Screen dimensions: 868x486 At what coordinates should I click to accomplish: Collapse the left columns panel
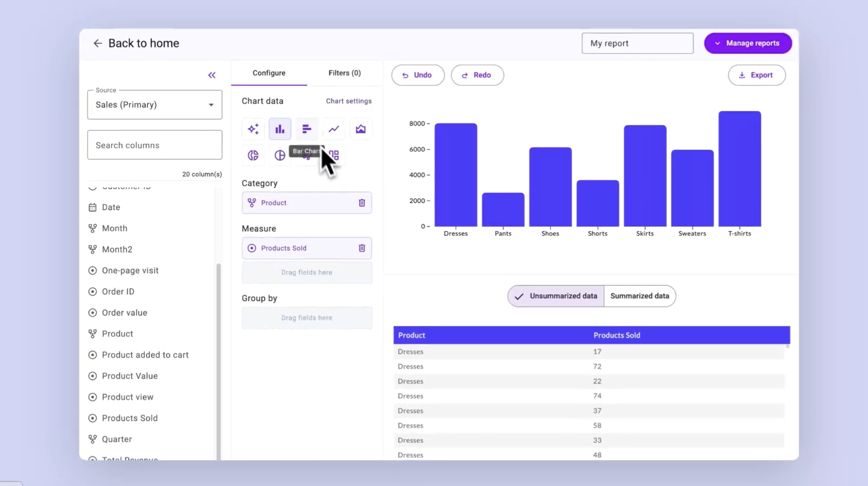212,75
